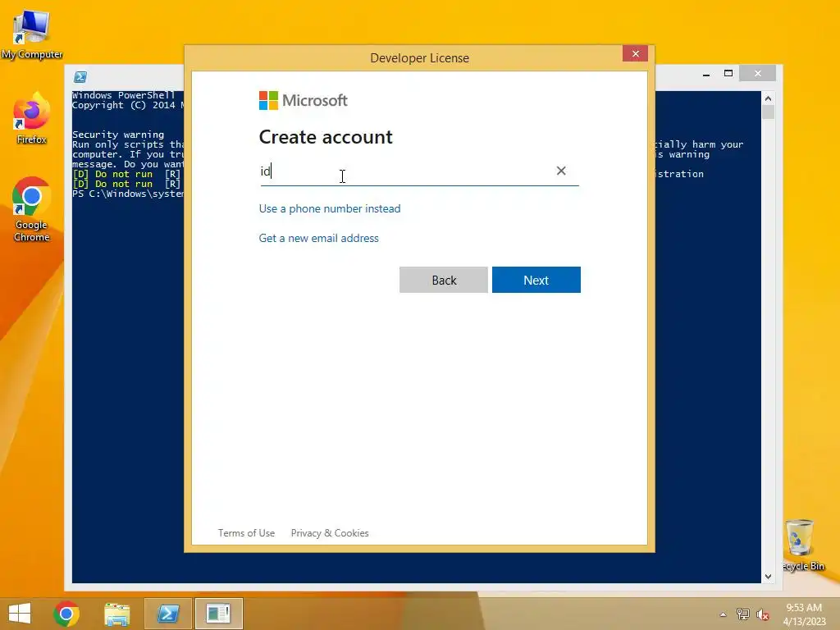The height and width of the screenshot is (630, 840).
Task: Show hidden system tray icons
Action: [724, 614]
